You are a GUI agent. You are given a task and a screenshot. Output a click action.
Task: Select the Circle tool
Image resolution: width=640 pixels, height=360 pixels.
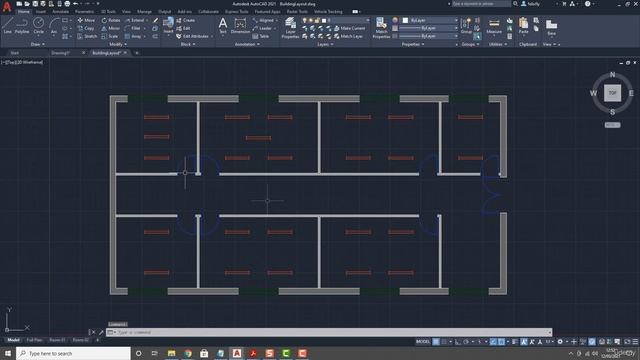click(38, 25)
